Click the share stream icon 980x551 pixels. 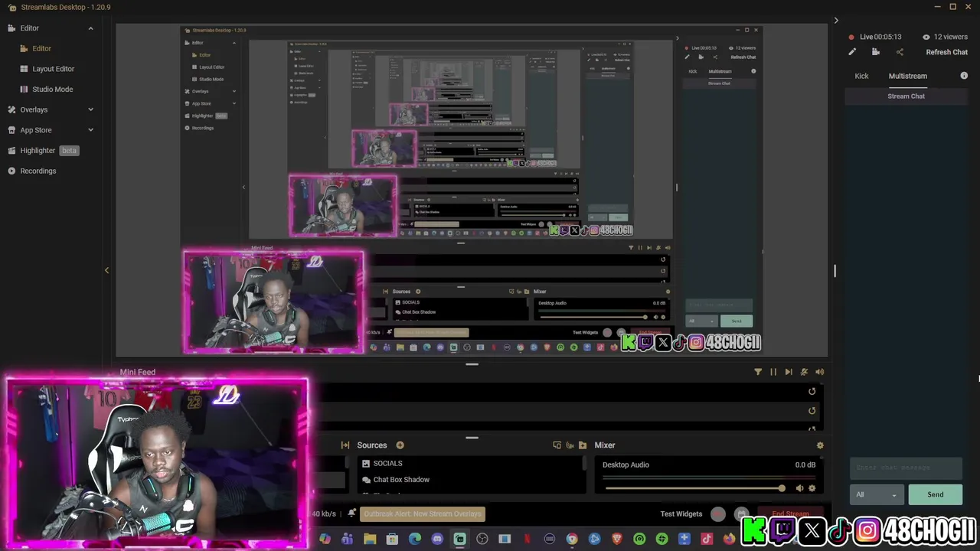(900, 52)
